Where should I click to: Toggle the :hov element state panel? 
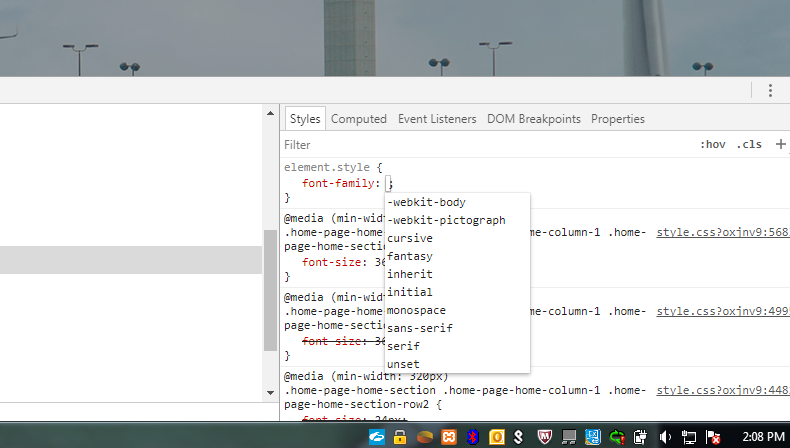pyautogui.click(x=712, y=145)
